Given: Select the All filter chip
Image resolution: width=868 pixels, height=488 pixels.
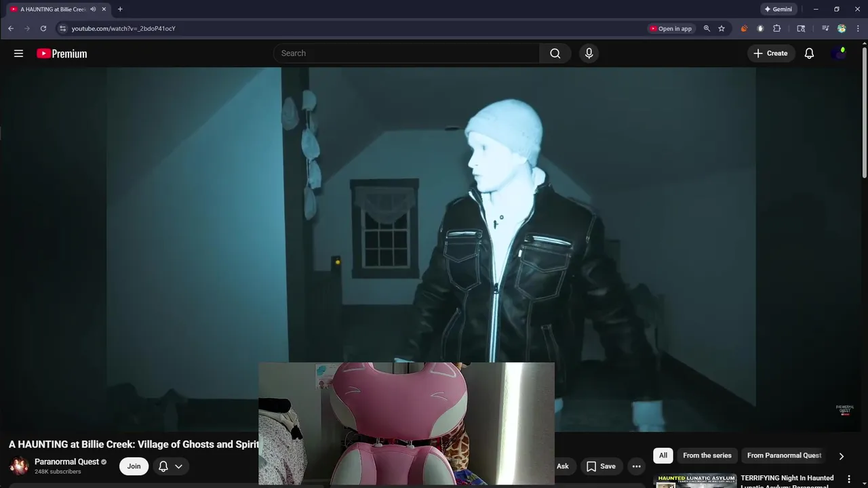Looking at the screenshot, I should point(663,455).
